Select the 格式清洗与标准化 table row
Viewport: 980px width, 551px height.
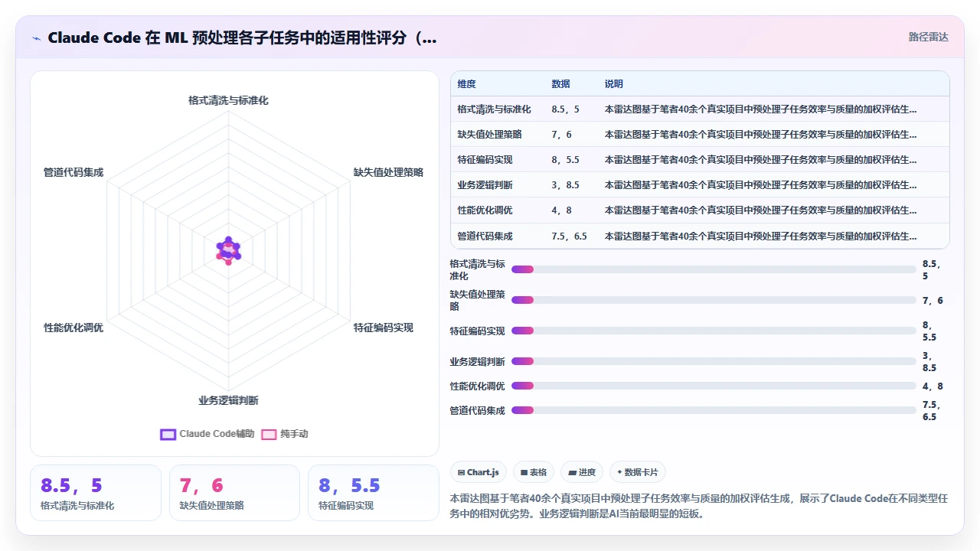click(x=700, y=109)
